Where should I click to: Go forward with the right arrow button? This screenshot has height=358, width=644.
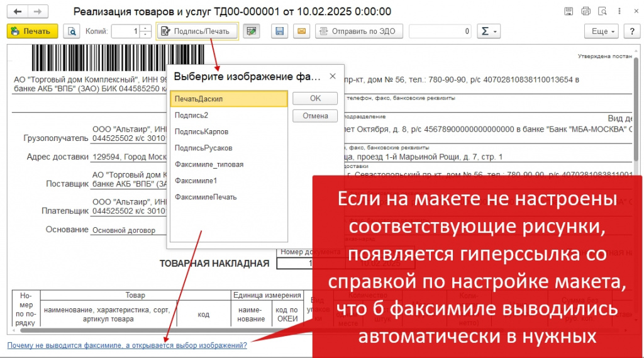(x=38, y=11)
